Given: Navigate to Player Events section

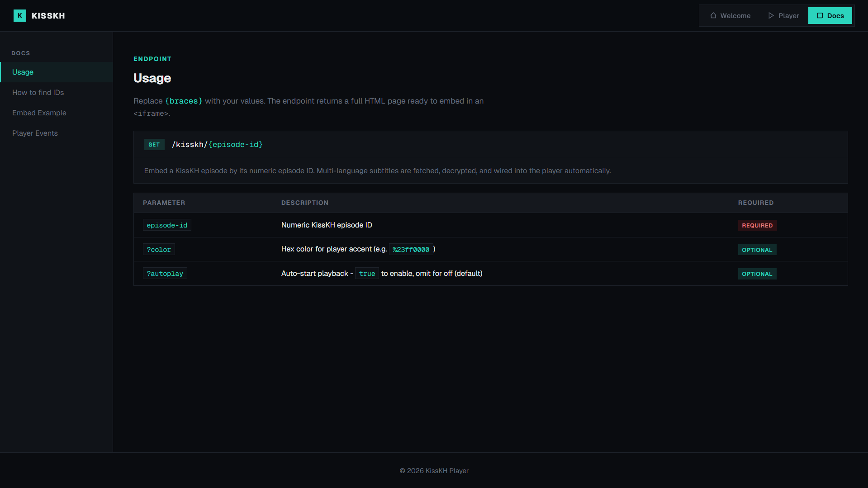Looking at the screenshot, I should (57, 133).
